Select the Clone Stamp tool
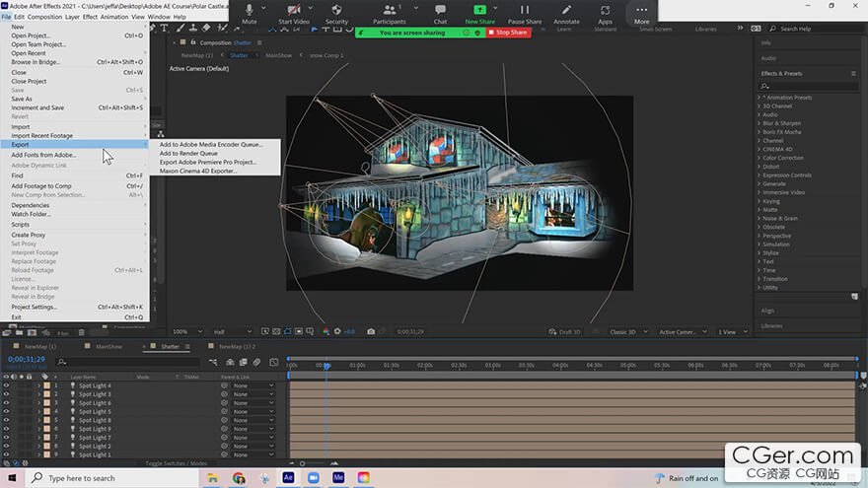Screen dimensions: 868x488 (x=193, y=28)
